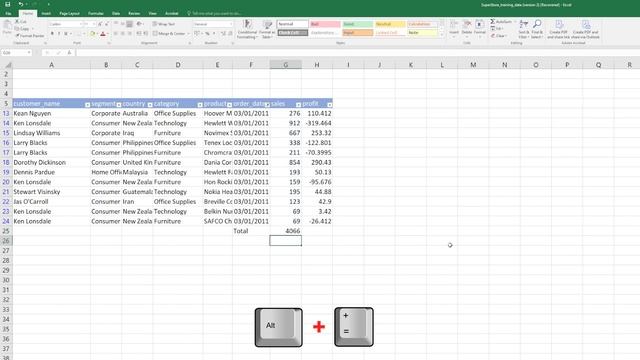The image size is (640, 360).
Task: Open Find & Select magnifier menu
Action: coord(537,29)
